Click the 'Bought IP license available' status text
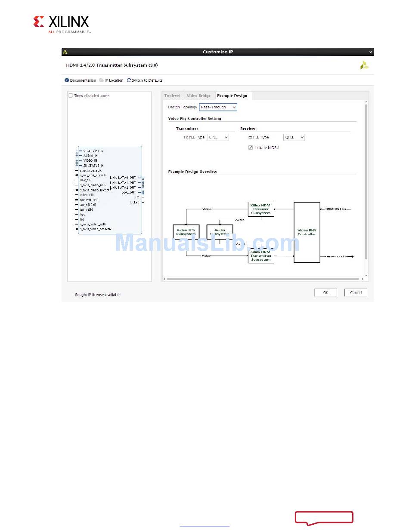 98,295
